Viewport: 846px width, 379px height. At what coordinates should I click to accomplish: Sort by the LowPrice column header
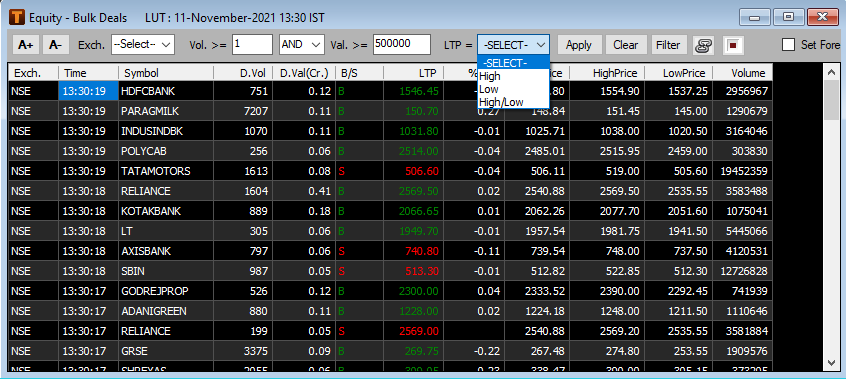click(x=679, y=73)
